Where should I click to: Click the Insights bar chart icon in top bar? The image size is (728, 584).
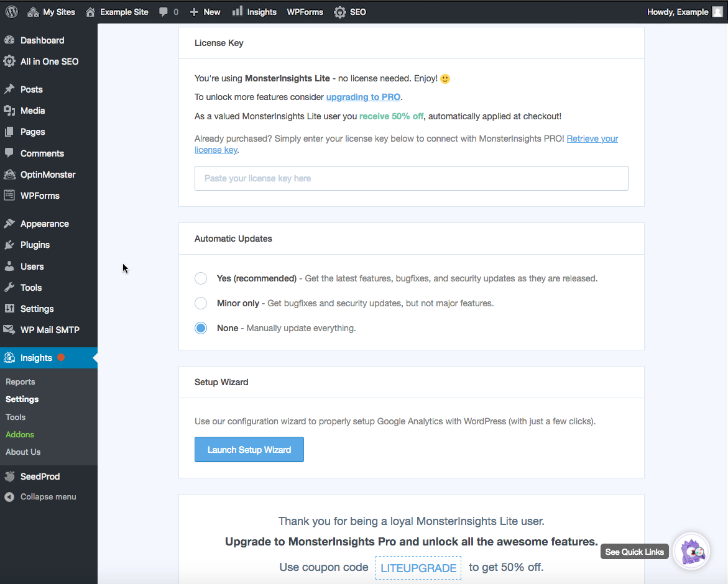[x=237, y=11]
